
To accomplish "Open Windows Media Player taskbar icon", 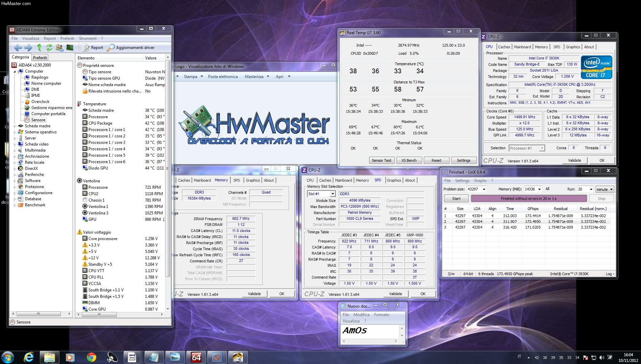I will (70, 357).
